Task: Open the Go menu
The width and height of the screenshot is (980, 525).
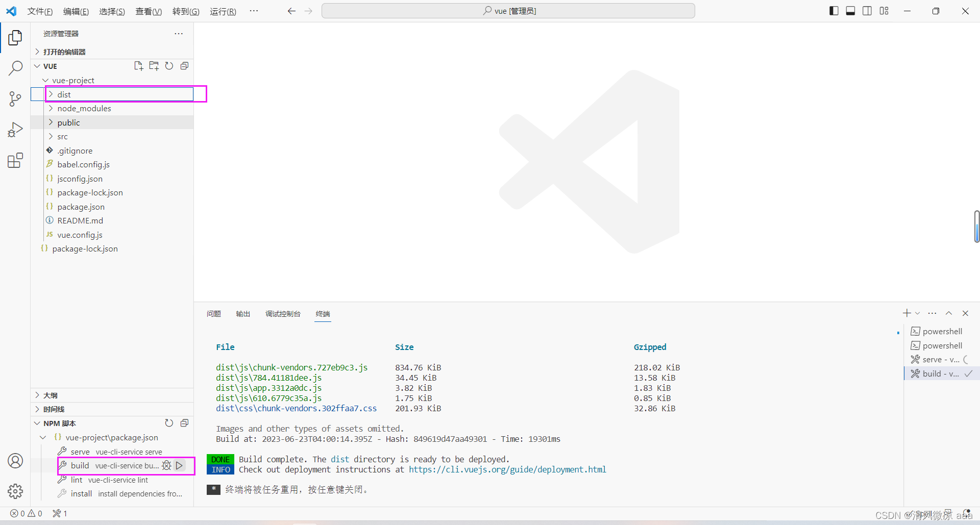Action: pos(186,11)
